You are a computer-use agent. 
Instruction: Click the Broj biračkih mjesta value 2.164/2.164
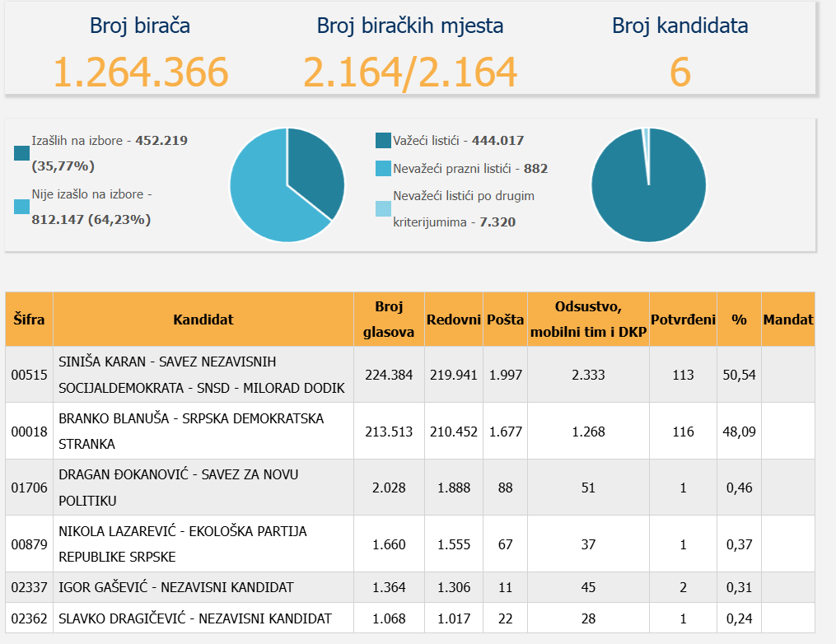[410, 72]
